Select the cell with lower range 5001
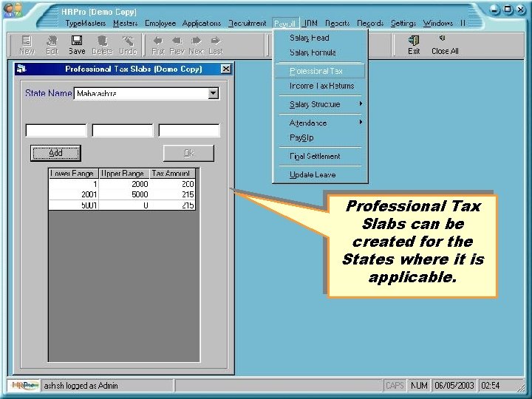 pyautogui.click(x=74, y=205)
